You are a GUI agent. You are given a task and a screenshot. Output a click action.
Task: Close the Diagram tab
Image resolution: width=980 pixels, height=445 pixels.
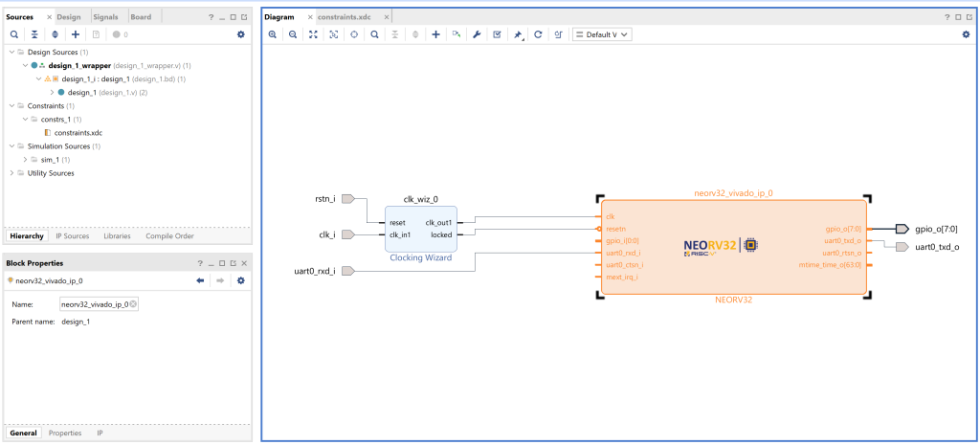(x=310, y=17)
